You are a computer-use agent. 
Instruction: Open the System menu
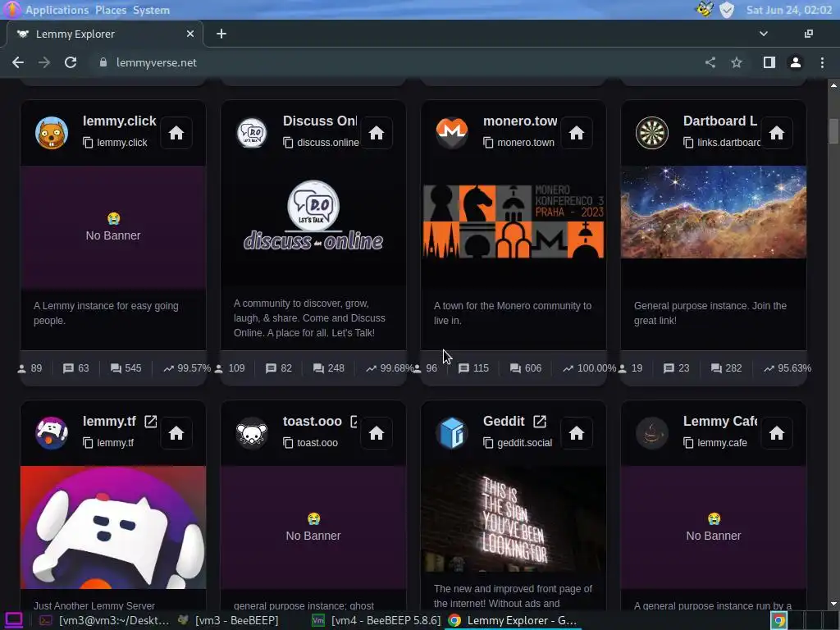point(151,10)
